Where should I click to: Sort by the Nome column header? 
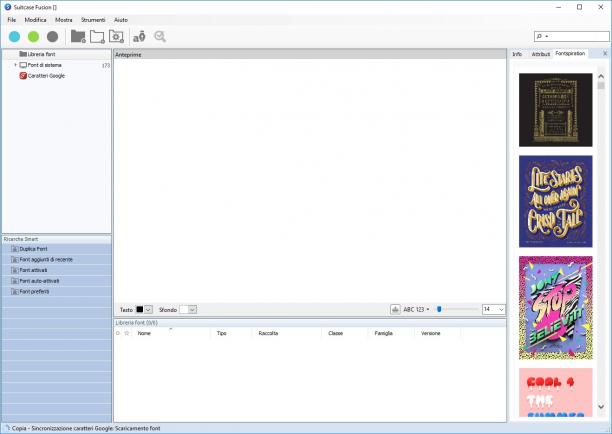pyautogui.click(x=171, y=333)
